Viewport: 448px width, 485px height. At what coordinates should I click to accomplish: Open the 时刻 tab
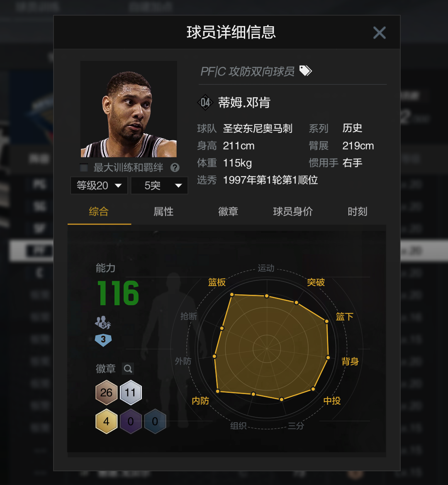358,212
